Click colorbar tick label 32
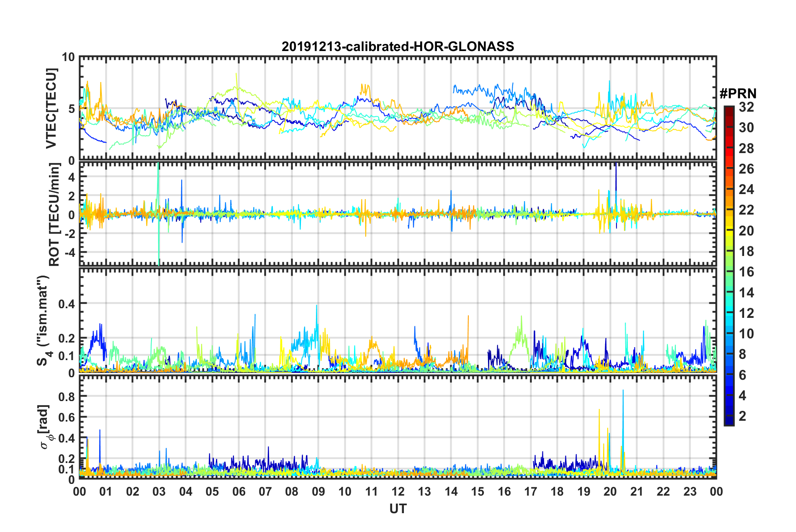Image resolution: width=796 pixels, height=532 pixels. pyautogui.click(x=746, y=107)
